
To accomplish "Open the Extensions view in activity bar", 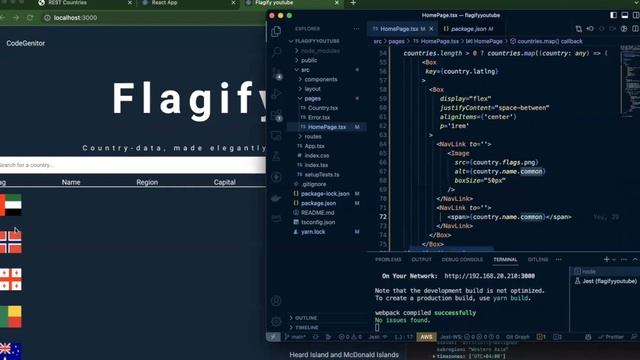I will pyautogui.click(x=276, y=115).
